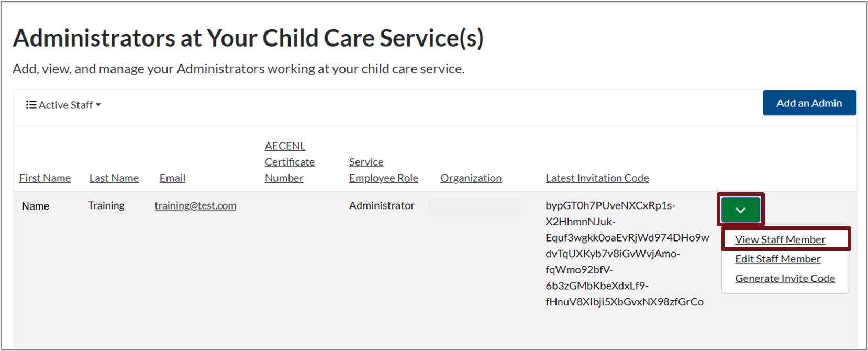The image size is (868, 351).
Task: Click the Add an Admin button
Action: 809,103
